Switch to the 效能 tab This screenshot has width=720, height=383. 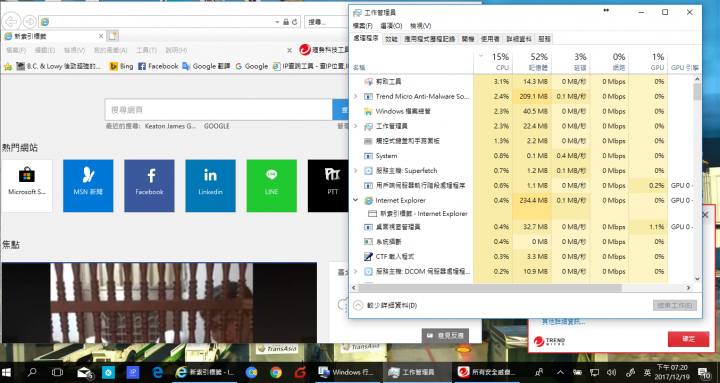pyautogui.click(x=391, y=39)
